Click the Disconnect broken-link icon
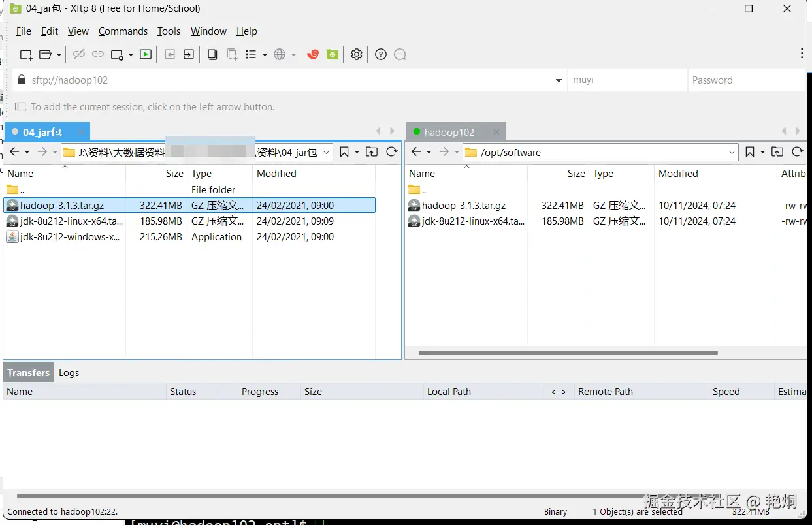This screenshot has height=525, width=812. [x=79, y=55]
